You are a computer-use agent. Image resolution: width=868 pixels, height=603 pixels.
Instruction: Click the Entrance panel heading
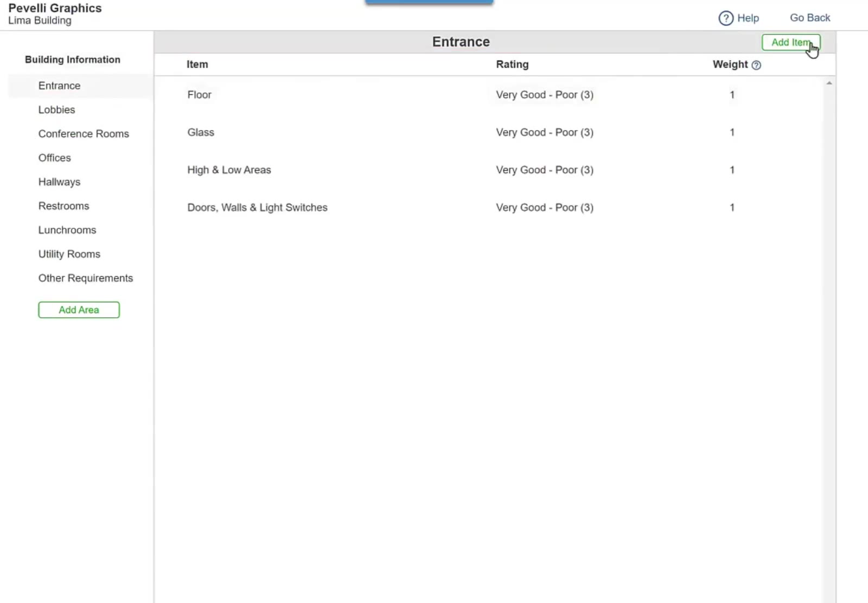tap(461, 42)
